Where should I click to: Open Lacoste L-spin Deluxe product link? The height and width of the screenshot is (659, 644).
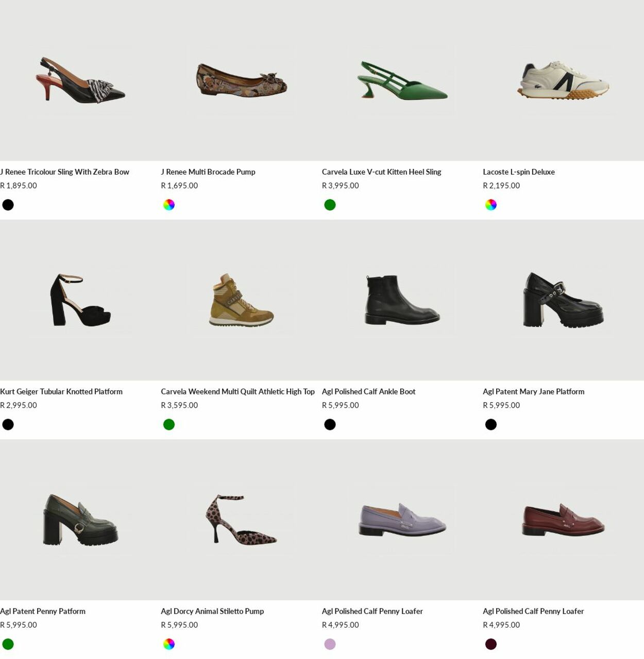click(x=519, y=172)
